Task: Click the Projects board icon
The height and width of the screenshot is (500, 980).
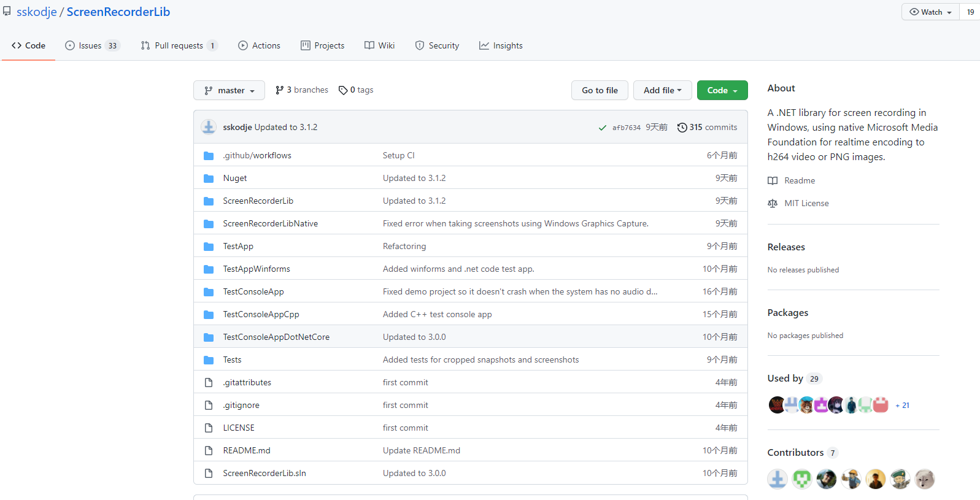Action: pyautogui.click(x=306, y=45)
